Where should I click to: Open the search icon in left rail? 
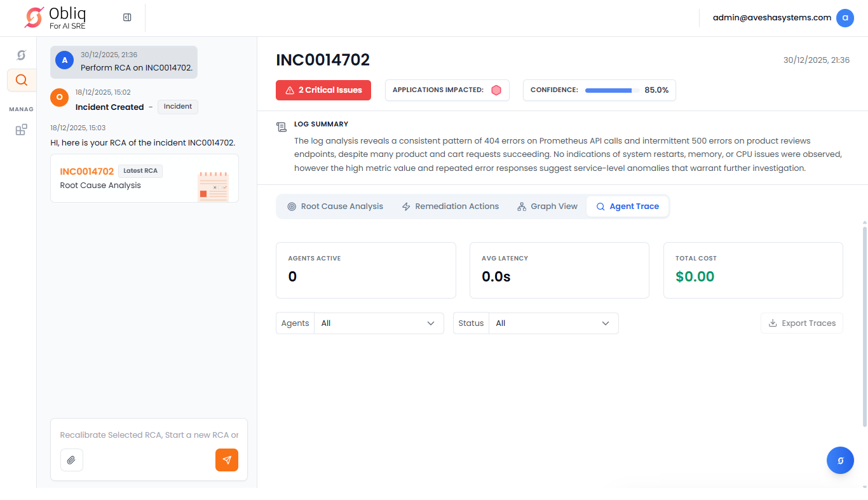pyautogui.click(x=21, y=80)
